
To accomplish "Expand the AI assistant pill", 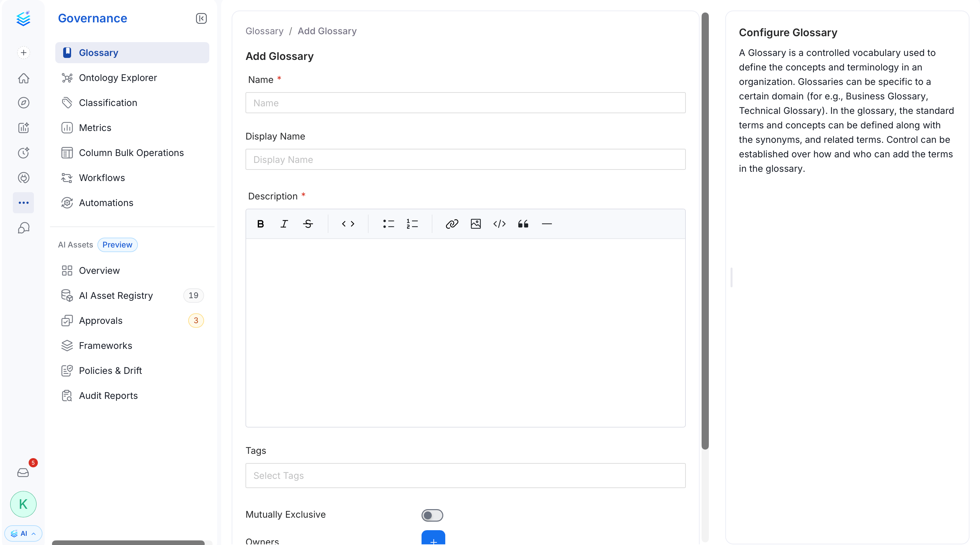I will 23,533.
